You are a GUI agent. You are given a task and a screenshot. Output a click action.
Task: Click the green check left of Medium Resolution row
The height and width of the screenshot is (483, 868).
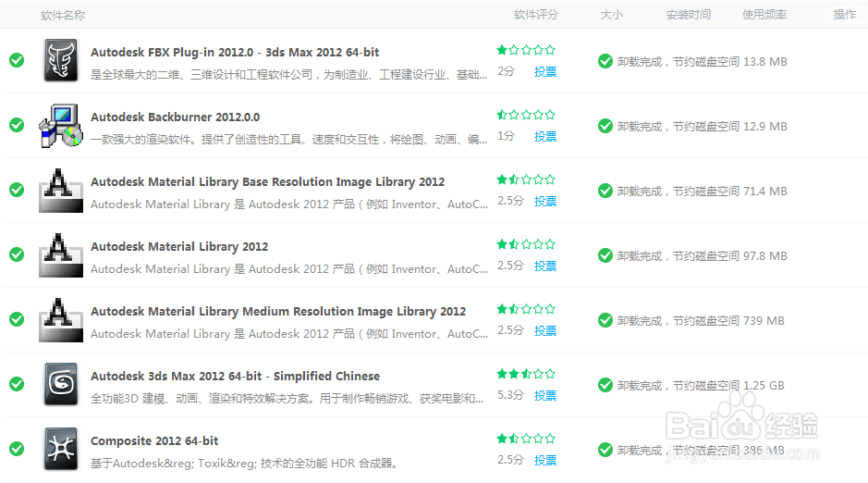click(17, 319)
